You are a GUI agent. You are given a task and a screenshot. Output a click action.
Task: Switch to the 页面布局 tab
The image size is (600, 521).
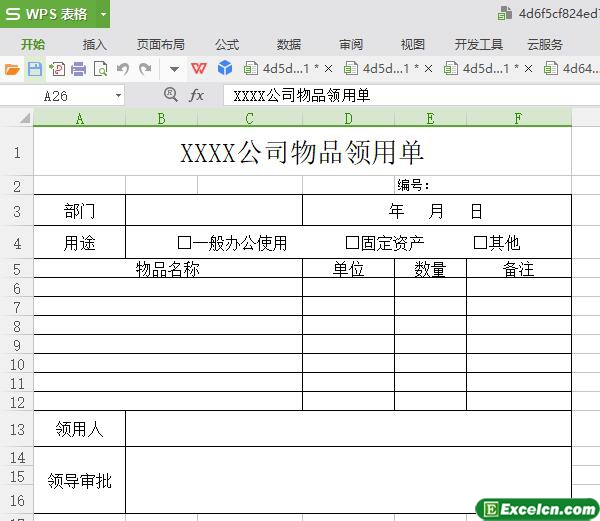coord(161,45)
